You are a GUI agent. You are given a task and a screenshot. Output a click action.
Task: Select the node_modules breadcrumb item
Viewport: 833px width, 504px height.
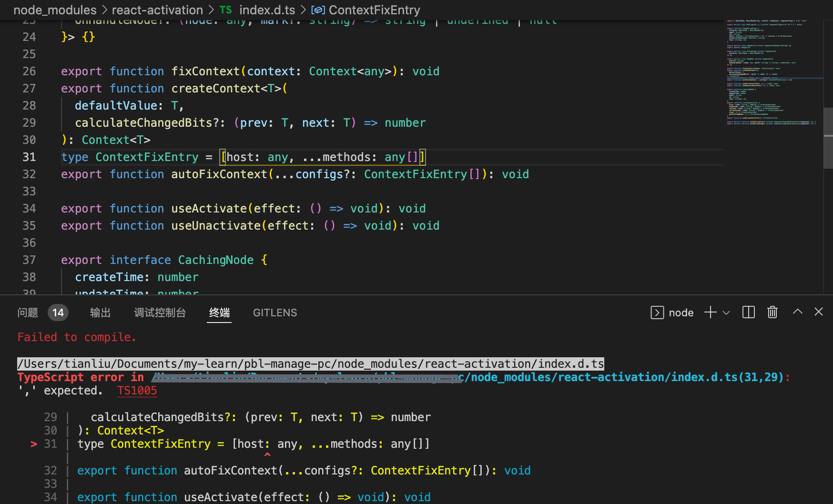pyautogui.click(x=55, y=10)
